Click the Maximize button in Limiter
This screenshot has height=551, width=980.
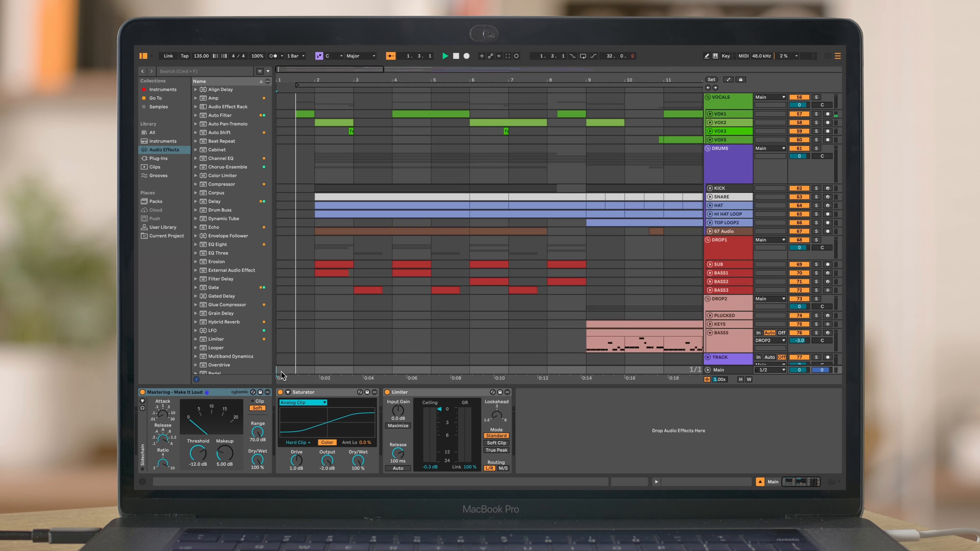[398, 425]
